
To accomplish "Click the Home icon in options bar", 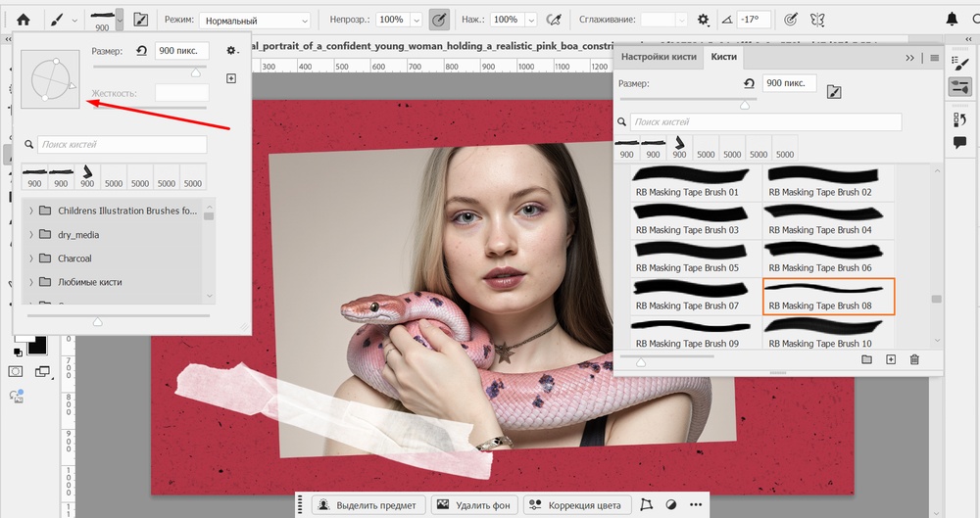I will pyautogui.click(x=23, y=19).
